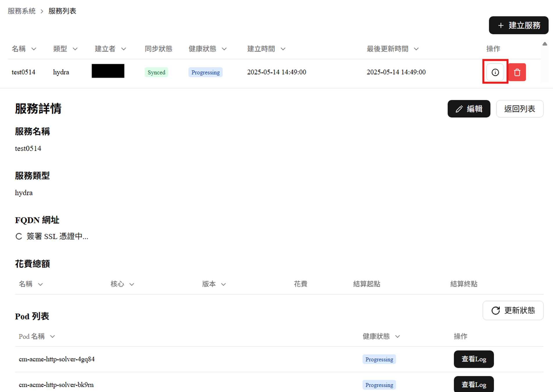This screenshot has width=553, height=392.
Task: Click scrollbar up arrow beside table
Action: click(545, 44)
